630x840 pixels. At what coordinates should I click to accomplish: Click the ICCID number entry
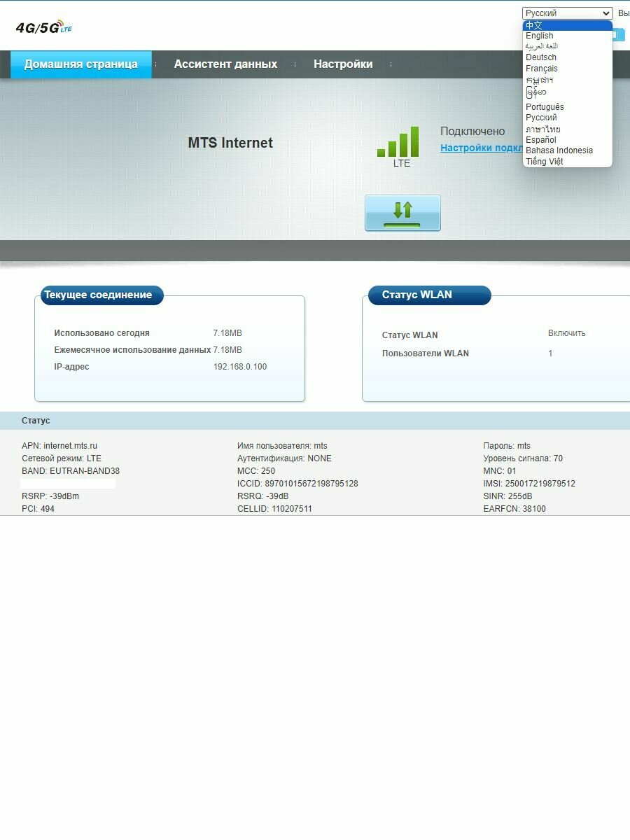(x=297, y=484)
